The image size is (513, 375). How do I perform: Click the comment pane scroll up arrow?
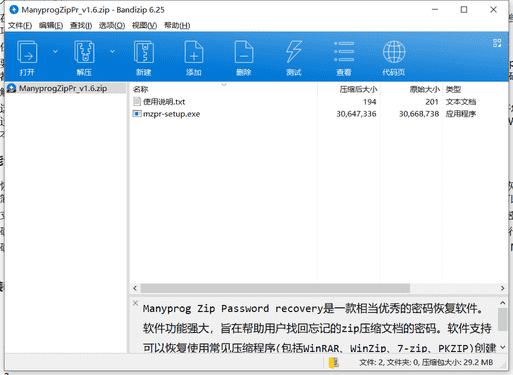coord(502,303)
